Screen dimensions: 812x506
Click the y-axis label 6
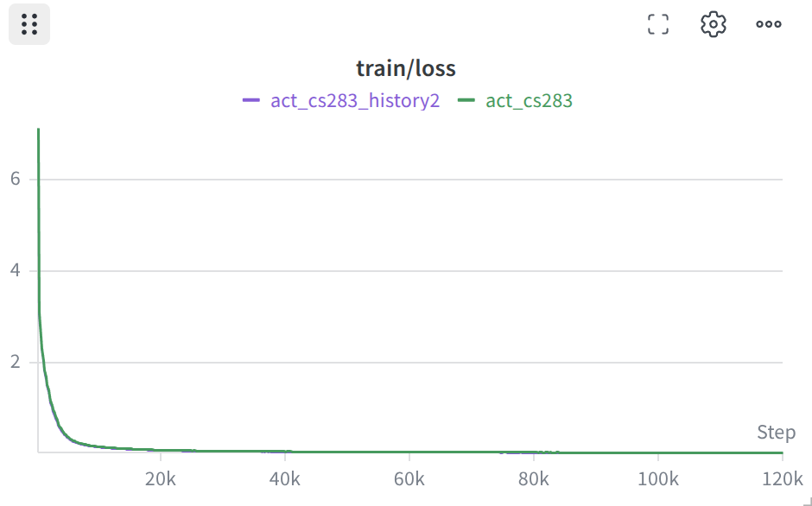(x=16, y=179)
